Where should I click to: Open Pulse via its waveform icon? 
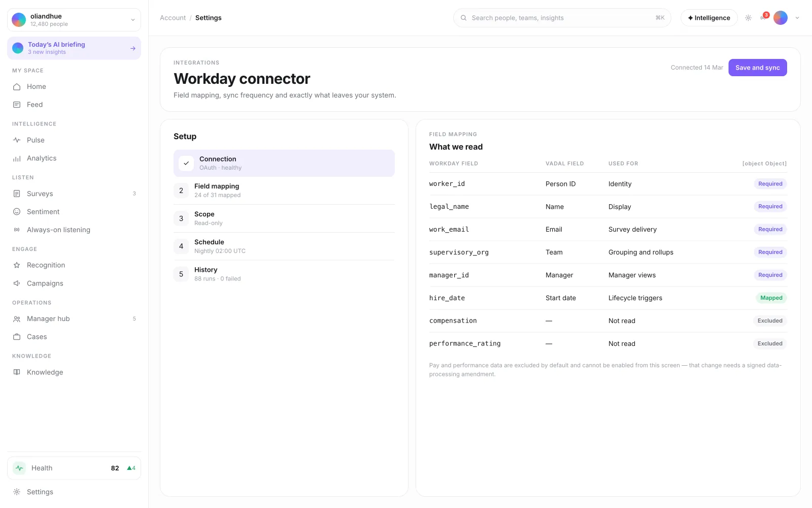click(17, 140)
